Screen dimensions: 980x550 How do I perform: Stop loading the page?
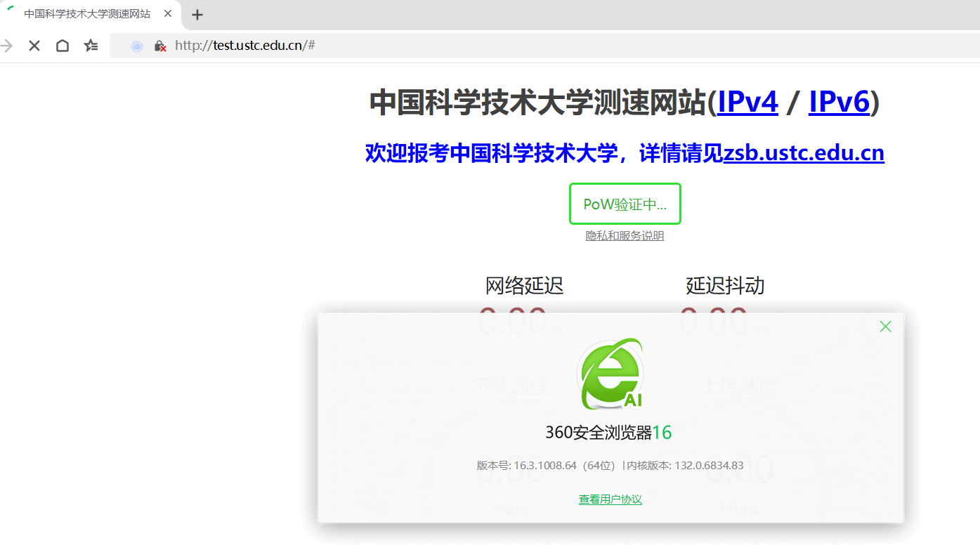[x=34, y=46]
